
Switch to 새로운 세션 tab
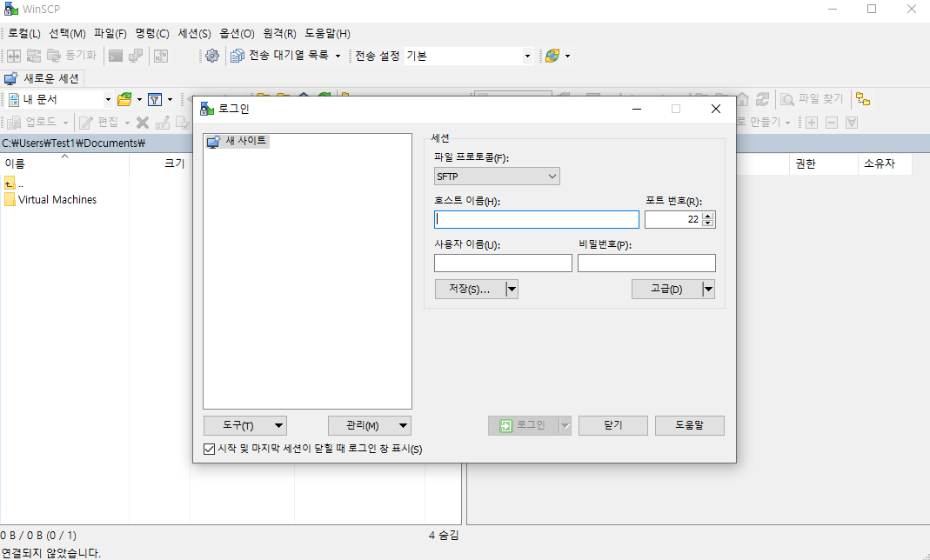click(x=42, y=78)
